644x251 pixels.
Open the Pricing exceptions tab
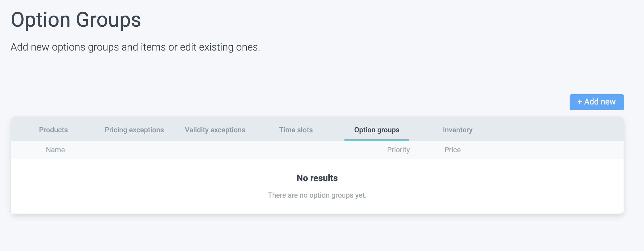(134, 130)
